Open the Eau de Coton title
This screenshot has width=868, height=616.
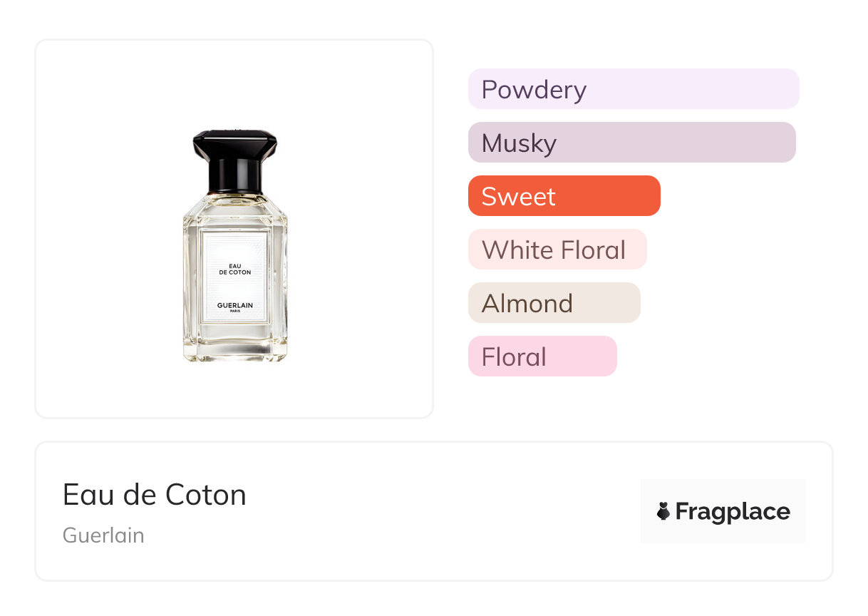click(x=155, y=495)
